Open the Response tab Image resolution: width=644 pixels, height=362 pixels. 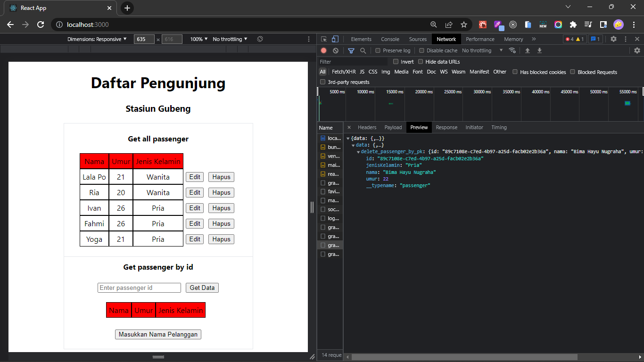coord(446,127)
